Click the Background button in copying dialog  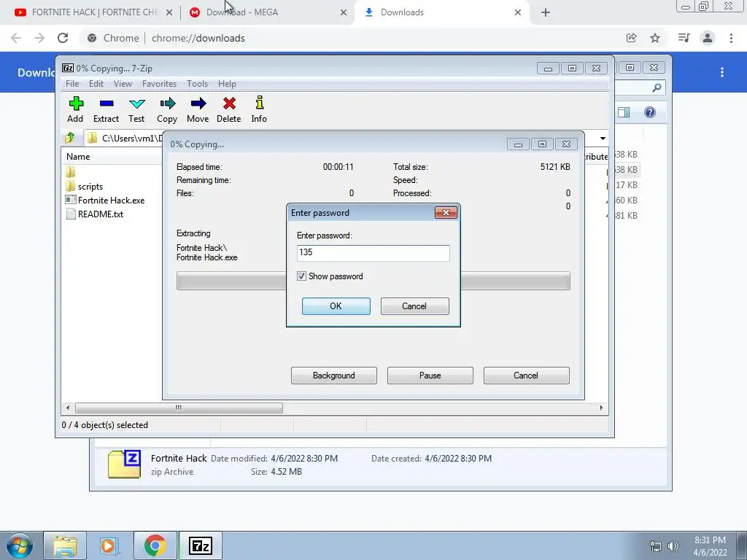click(334, 376)
